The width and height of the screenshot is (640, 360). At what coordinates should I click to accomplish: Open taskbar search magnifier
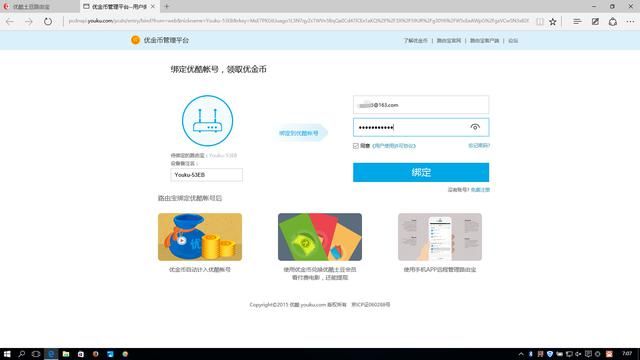[22, 354]
